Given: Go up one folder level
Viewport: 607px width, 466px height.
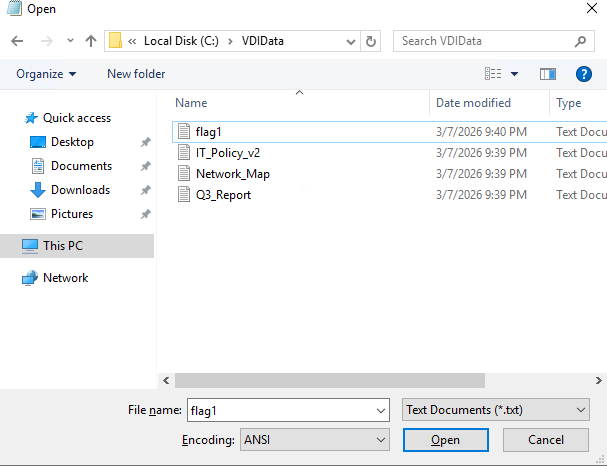Looking at the screenshot, I should [x=91, y=41].
